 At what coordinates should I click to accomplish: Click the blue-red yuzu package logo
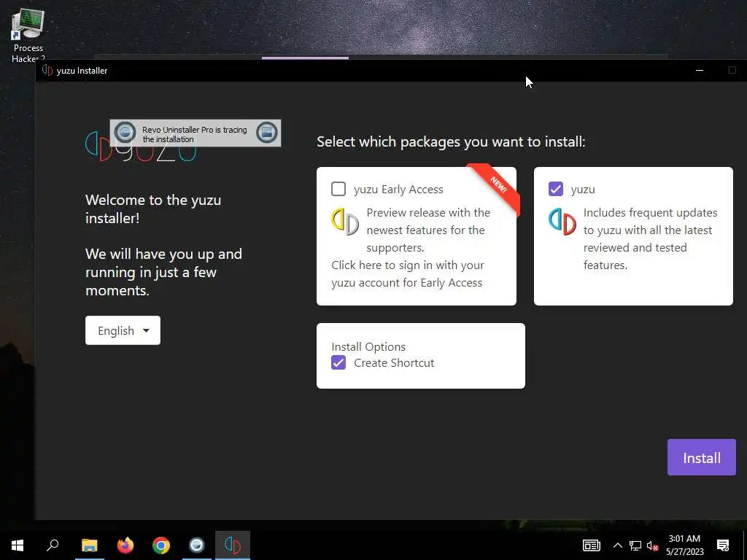pos(562,222)
